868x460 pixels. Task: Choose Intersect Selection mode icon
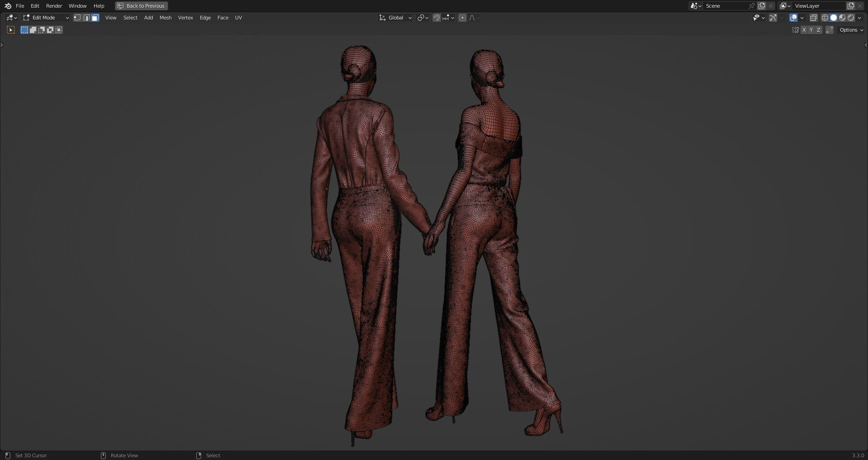(59, 30)
